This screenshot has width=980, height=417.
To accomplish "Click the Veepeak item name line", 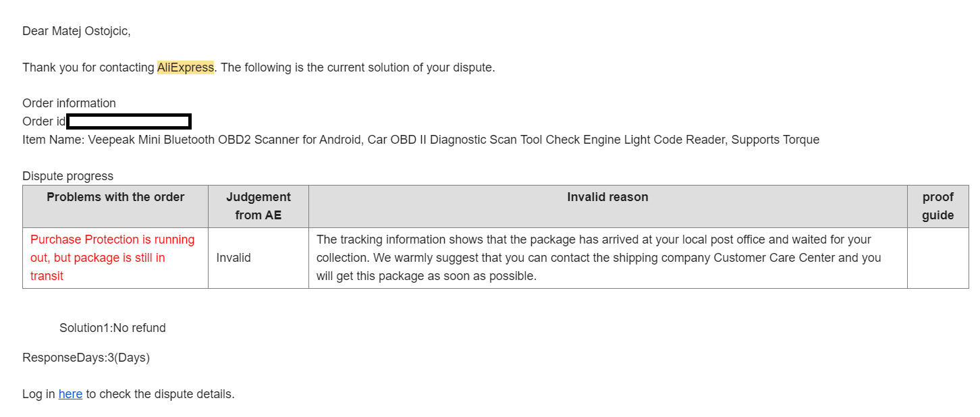I will [x=420, y=140].
